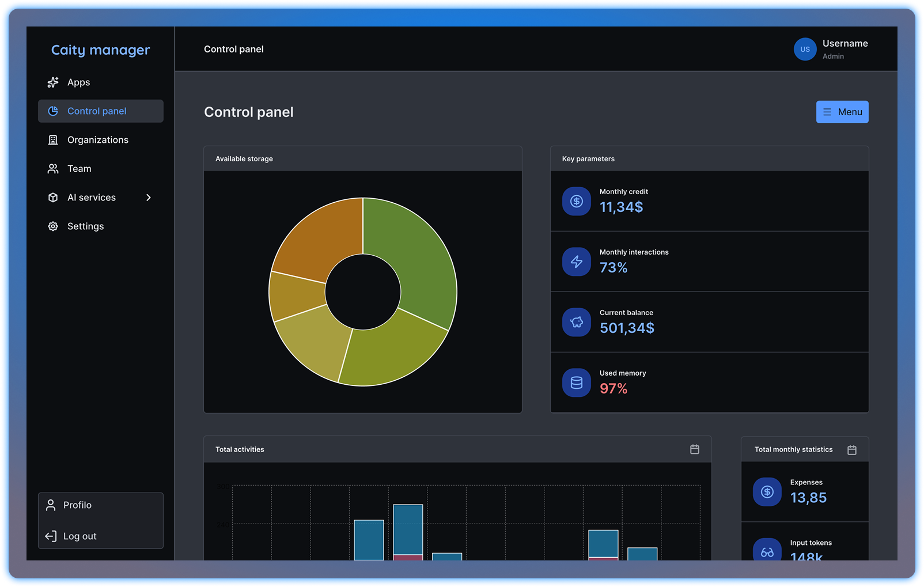Viewport: 924px width, 587px height.
Task: Expand the AI services submenu chevron
Action: point(149,198)
